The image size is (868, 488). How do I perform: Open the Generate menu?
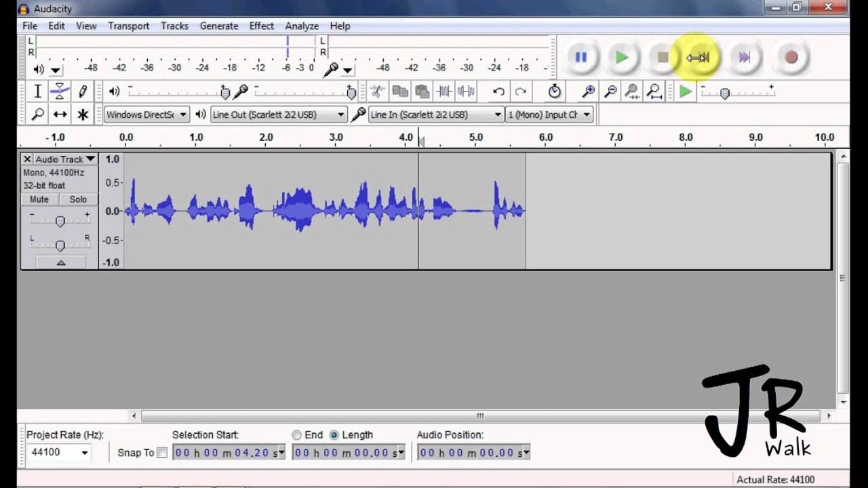coord(219,26)
